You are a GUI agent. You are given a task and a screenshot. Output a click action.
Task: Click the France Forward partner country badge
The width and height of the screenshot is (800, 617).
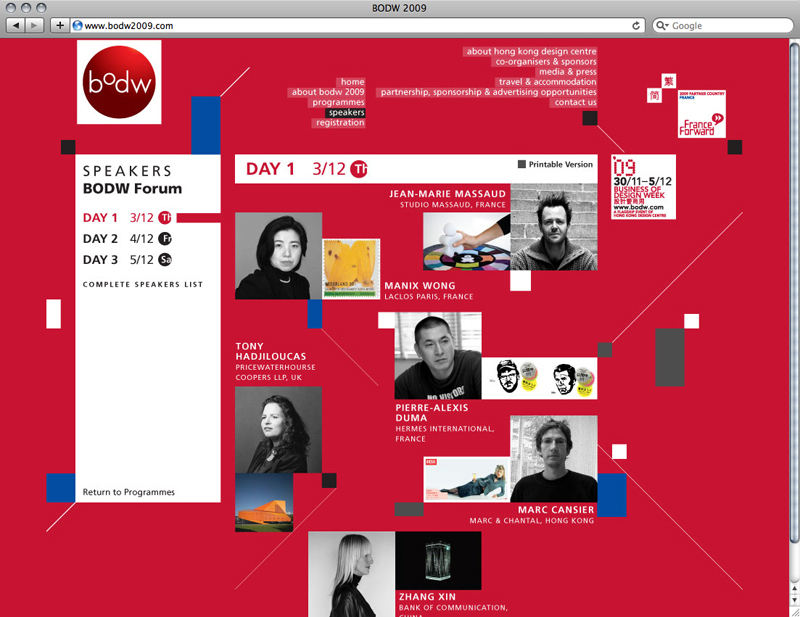pyautogui.click(x=702, y=114)
